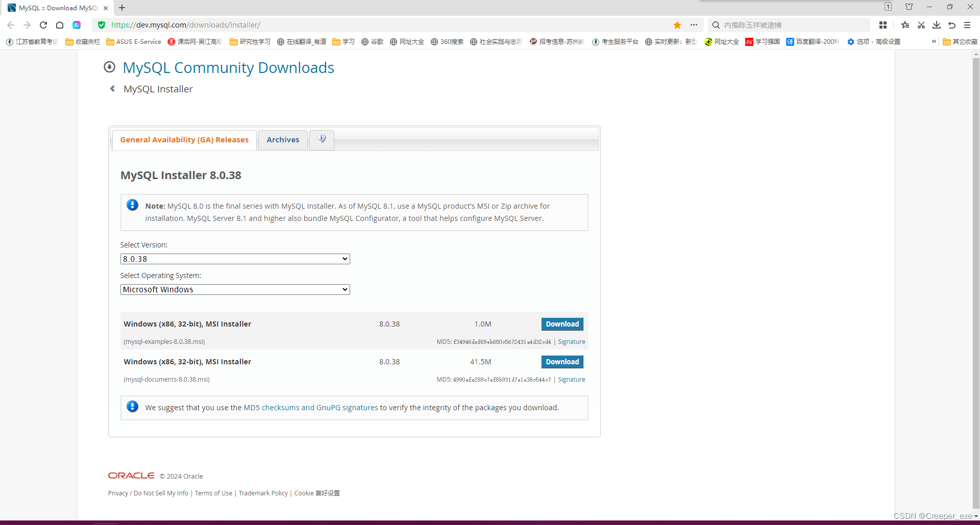Close the MySQL Download tab
The height and width of the screenshot is (525, 980).
[x=106, y=8]
